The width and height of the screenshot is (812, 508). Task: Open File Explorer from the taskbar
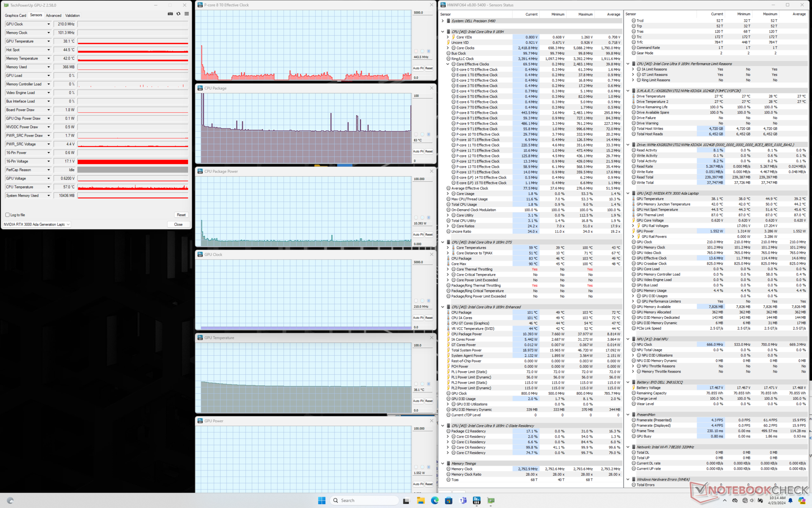420,500
